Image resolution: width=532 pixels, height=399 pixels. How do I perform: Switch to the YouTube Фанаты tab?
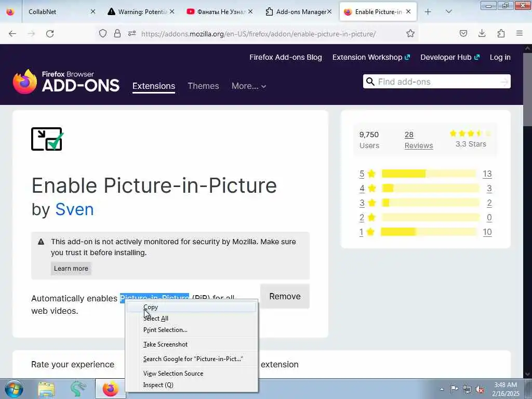pyautogui.click(x=216, y=12)
